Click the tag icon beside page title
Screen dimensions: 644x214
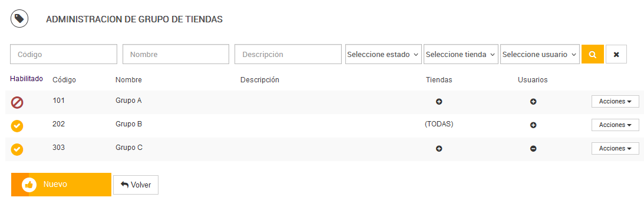click(x=19, y=19)
